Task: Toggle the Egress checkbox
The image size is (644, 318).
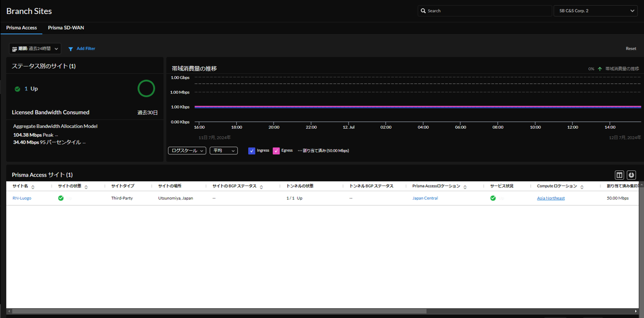Action: point(276,151)
